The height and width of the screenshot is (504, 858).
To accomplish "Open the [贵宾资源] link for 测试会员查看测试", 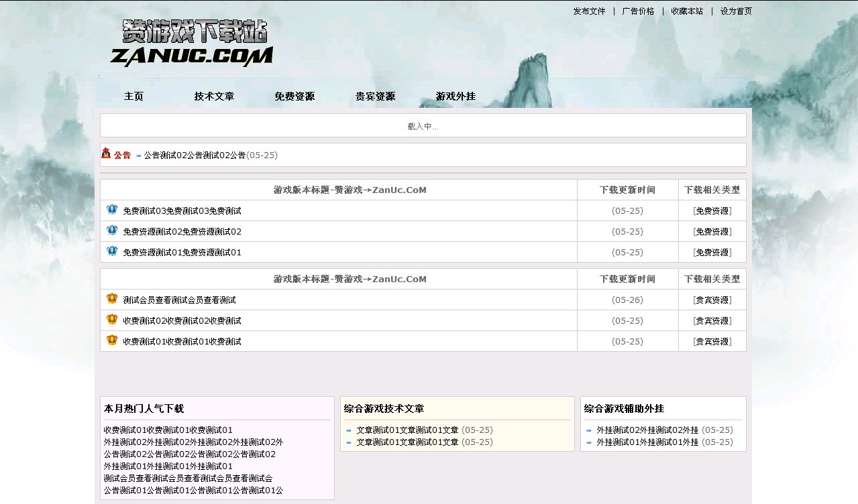I will [x=712, y=299].
